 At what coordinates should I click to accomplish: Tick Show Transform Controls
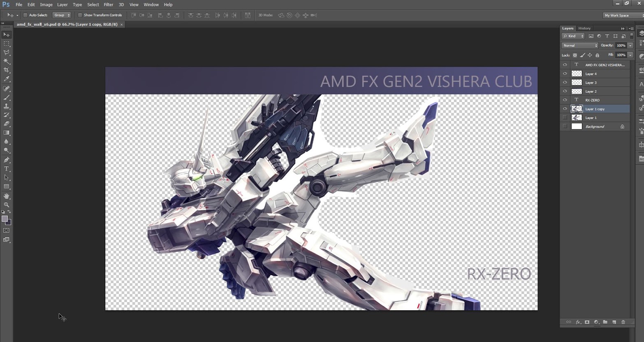tap(80, 15)
